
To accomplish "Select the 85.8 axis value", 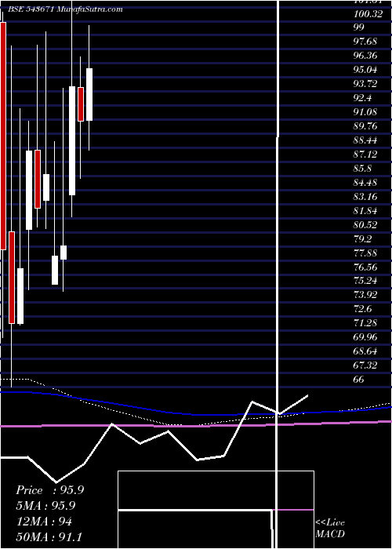I will pyautogui.click(x=362, y=169).
